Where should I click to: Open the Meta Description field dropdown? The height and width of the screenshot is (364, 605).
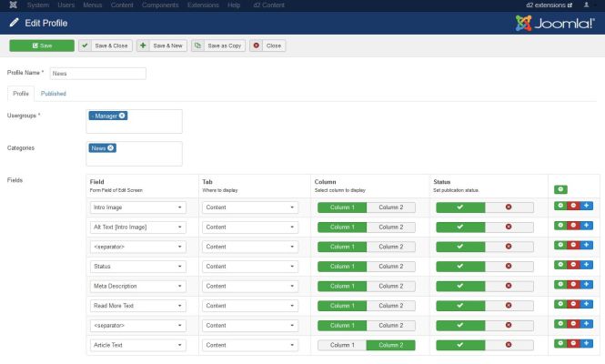[137, 286]
